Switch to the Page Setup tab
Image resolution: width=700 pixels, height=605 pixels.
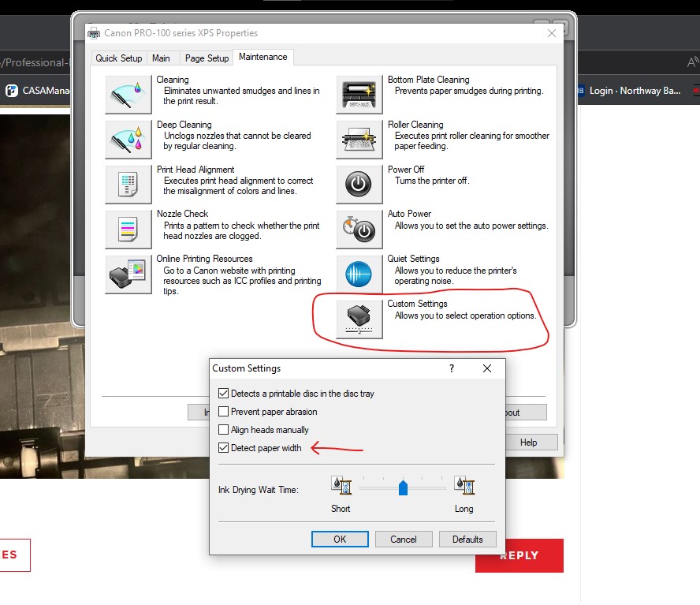207,58
